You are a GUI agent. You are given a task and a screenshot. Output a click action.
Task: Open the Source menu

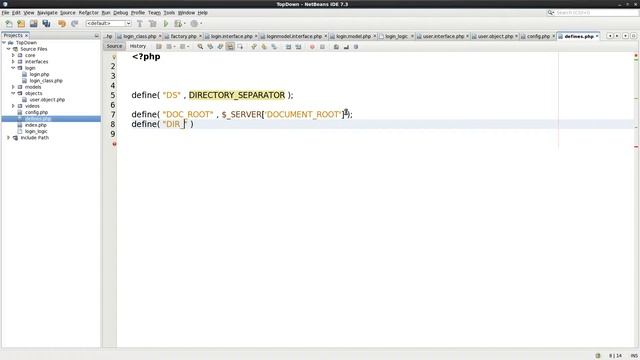tap(68, 13)
